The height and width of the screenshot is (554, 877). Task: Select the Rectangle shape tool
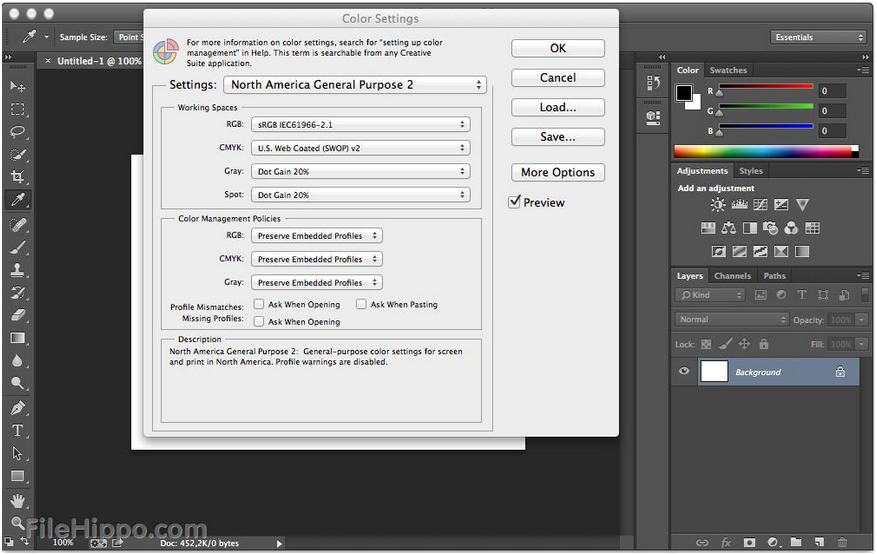pos(17,476)
